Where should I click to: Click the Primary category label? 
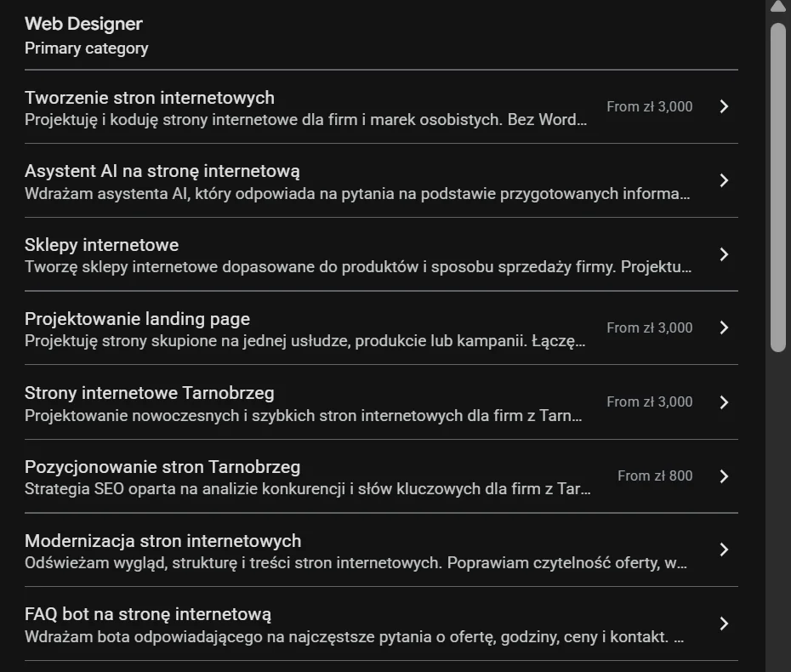point(86,48)
